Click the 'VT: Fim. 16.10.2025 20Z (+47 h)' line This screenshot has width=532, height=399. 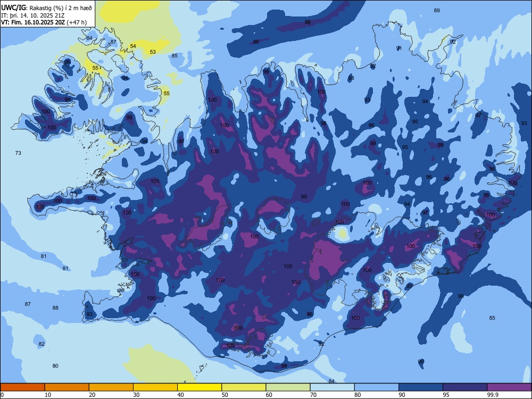point(44,22)
